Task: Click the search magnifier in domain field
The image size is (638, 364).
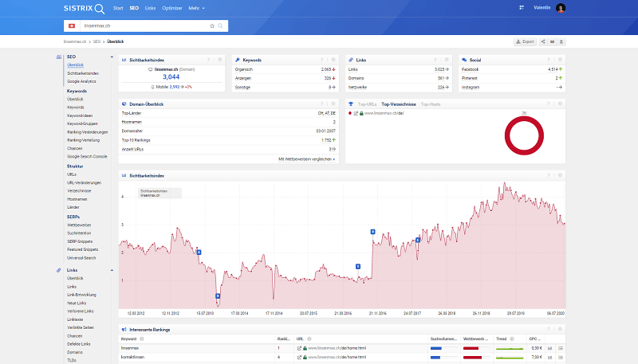Action: 221,25
